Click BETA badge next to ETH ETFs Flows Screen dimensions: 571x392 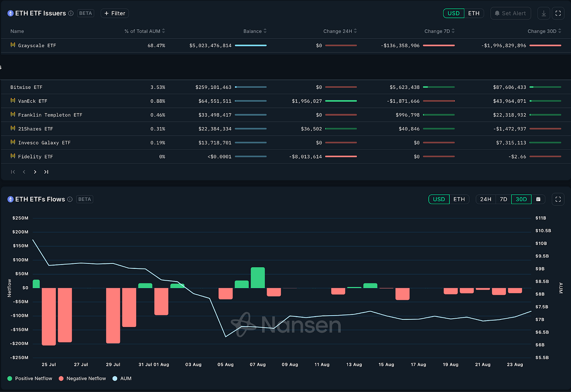click(84, 199)
